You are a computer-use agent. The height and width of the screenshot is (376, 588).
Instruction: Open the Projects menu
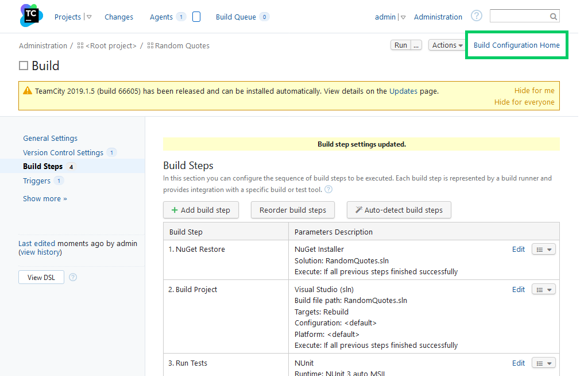point(68,17)
